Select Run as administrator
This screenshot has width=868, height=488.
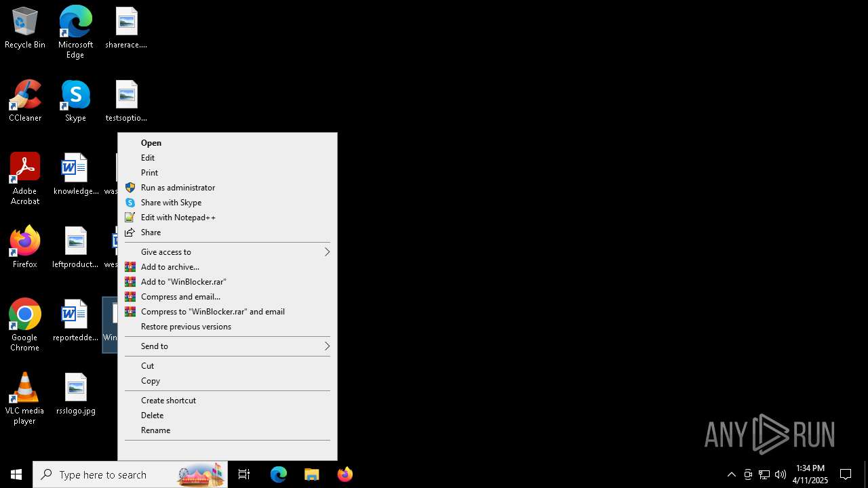click(227, 188)
